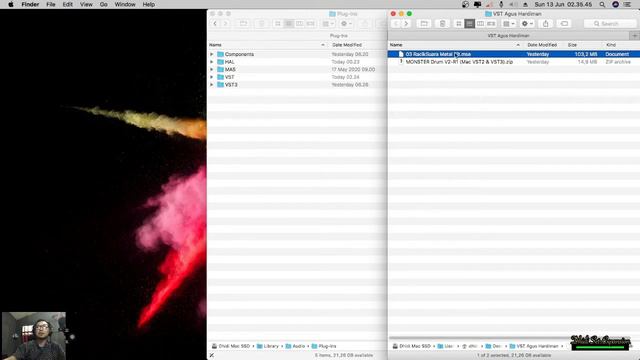Expand the HAL folder
640x360 pixels.
pos(211,62)
